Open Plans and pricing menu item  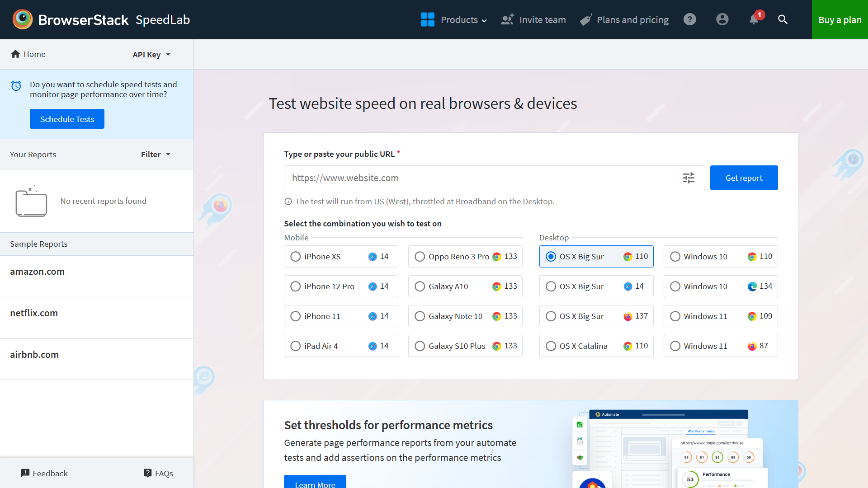(x=624, y=19)
